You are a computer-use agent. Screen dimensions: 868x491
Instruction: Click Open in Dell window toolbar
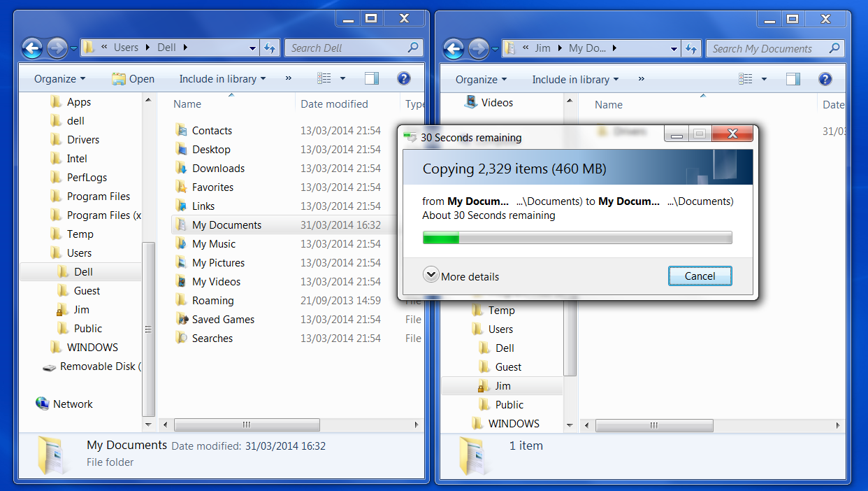click(133, 79)
